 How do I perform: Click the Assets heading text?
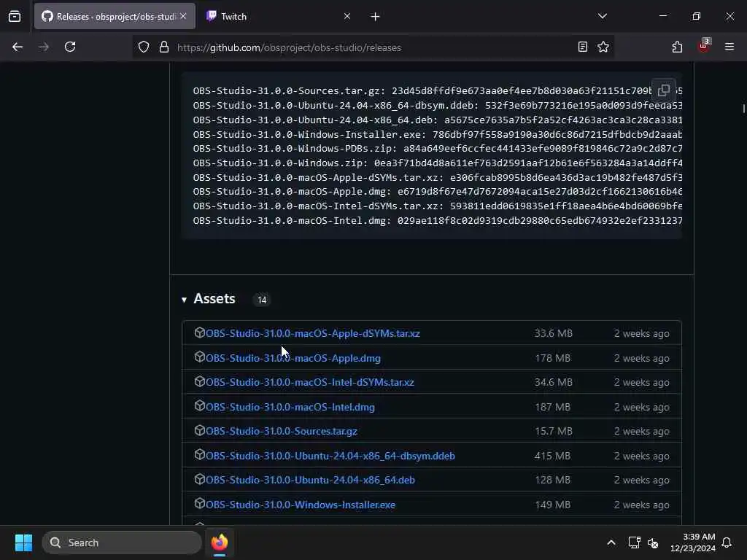pos(214,298)
